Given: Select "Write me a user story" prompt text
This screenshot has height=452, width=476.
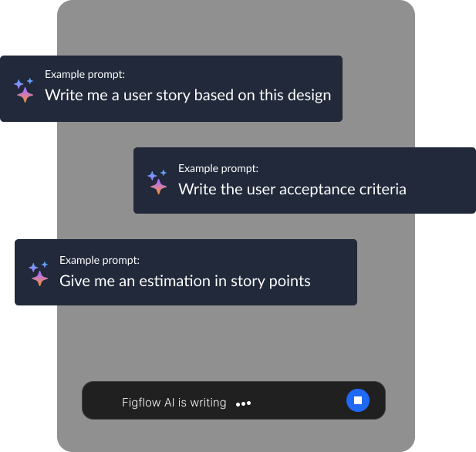Looking at the screenshot, I should (187, 96).
